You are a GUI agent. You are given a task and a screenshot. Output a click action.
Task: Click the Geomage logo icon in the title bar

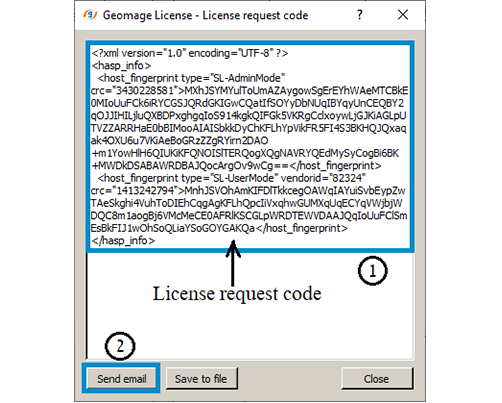coord(90,15)
